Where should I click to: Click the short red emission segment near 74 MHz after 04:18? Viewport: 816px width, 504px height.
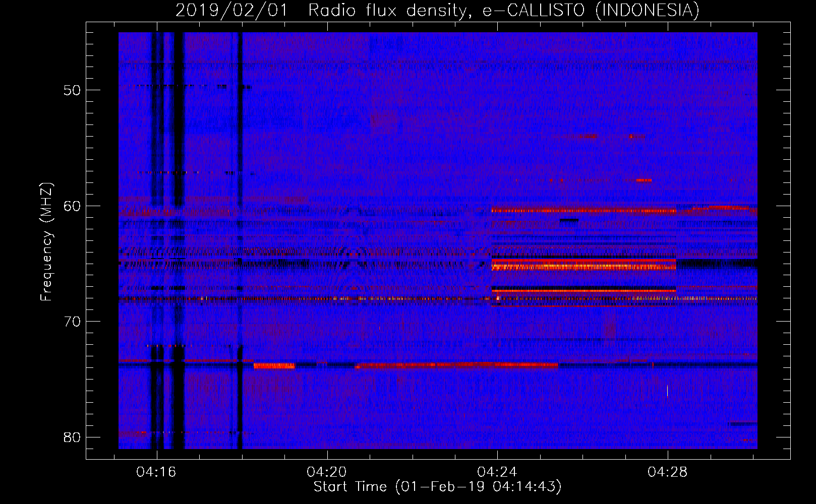[x=274, y=366]
